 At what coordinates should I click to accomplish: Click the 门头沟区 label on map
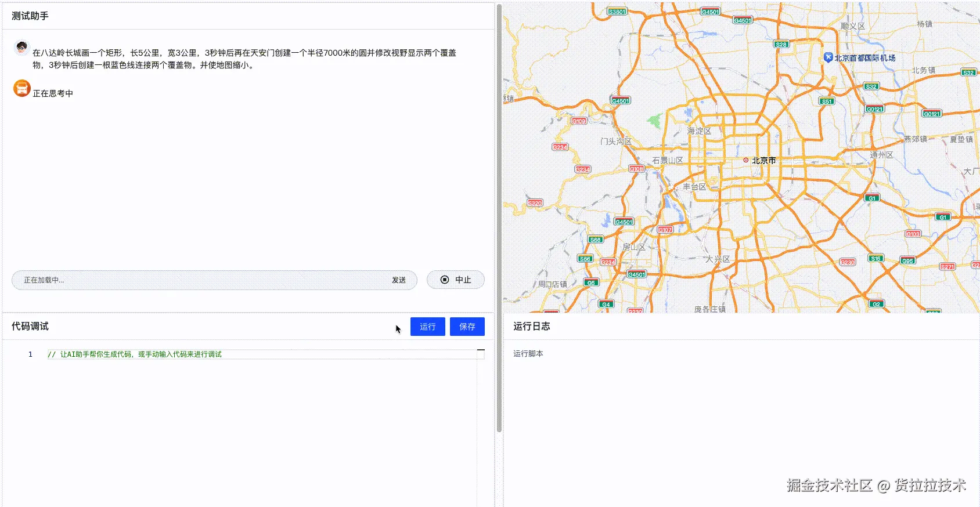point(616,142)
